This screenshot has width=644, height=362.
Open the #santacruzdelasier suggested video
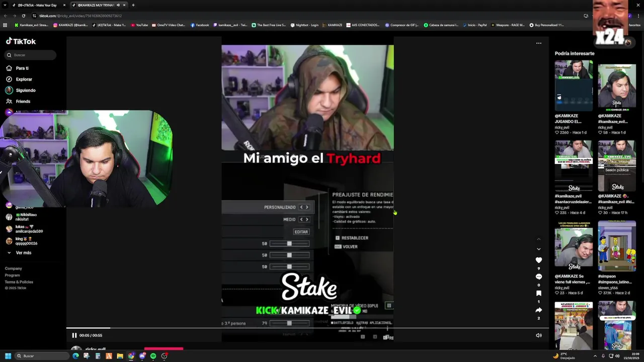pos(574,165)
